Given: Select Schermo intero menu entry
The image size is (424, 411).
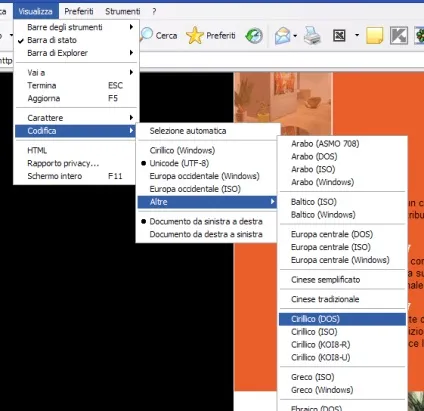Looking at the screenshot, I should 76,176.
